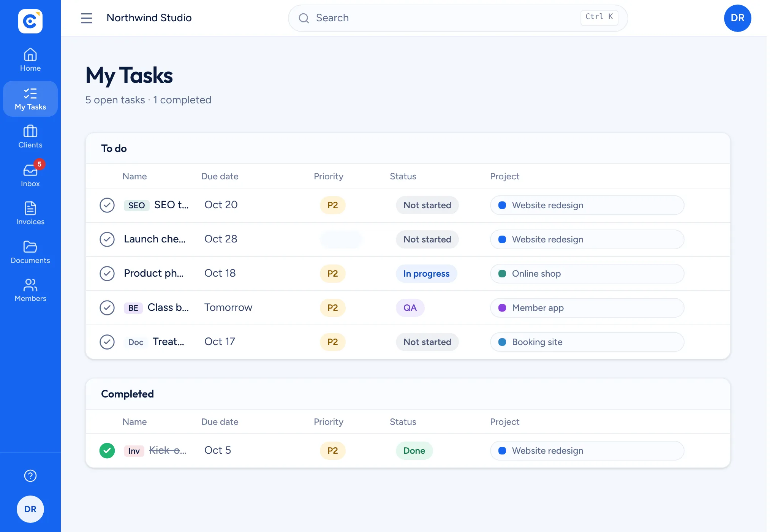This screenshot has width=778, height=532.
Task: Click the Doc tag on the Treat... task
Action: click(x=136, y=342)
